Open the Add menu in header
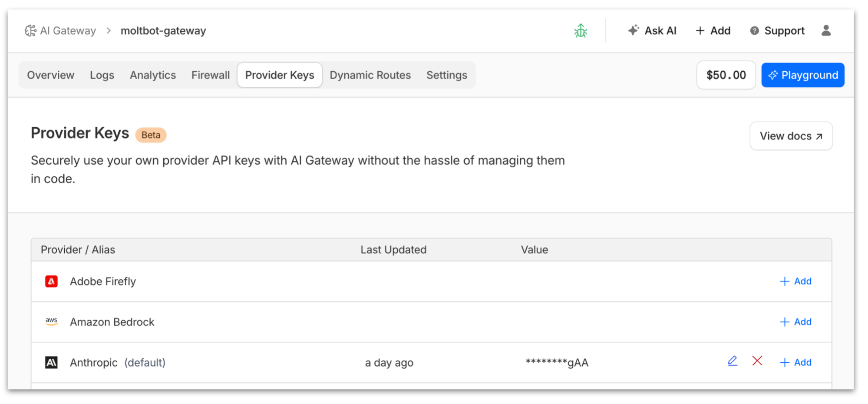The image size is (868, 404). click(713, 31)
